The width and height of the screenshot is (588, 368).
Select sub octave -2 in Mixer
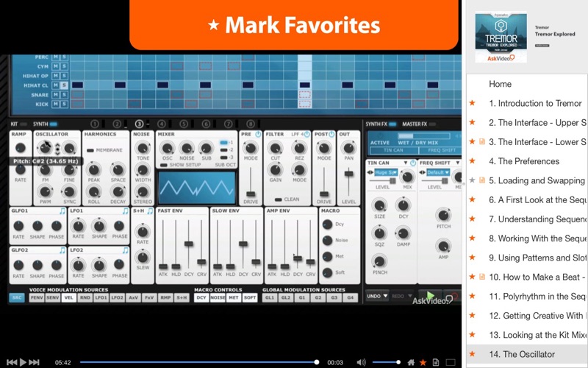(x=224, y=150)
